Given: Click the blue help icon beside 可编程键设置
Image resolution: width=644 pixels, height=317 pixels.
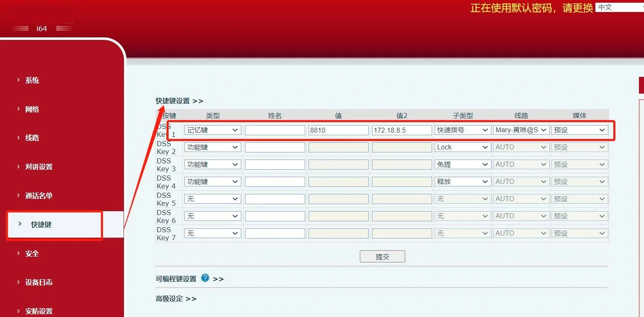Looking at the screenshot, I should pos(205,278).
